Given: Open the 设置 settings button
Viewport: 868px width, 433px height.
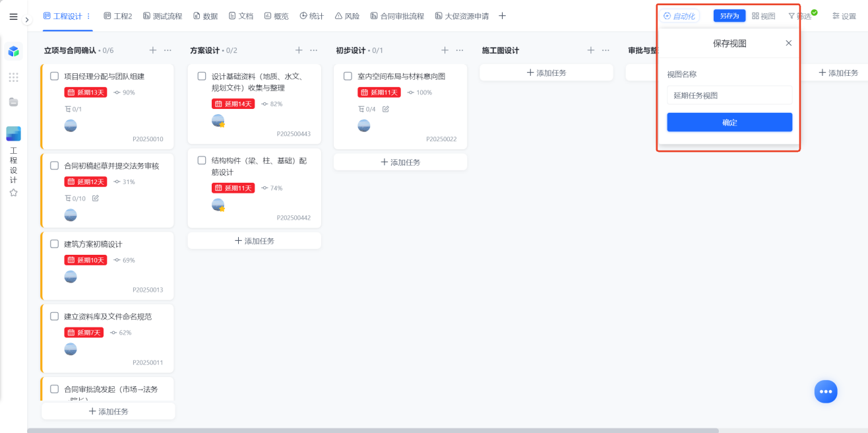Looking at the screenshot, I should point(844,16).
